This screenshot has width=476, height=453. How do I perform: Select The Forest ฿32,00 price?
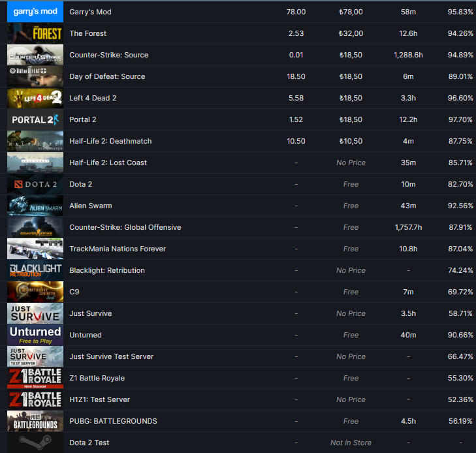[x=351, y=33]
